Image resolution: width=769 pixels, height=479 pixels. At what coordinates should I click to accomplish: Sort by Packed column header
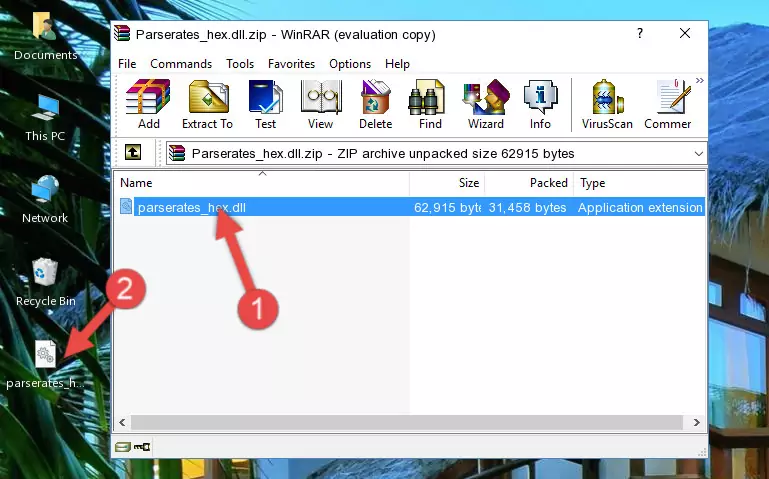click(x=529, y=183)
